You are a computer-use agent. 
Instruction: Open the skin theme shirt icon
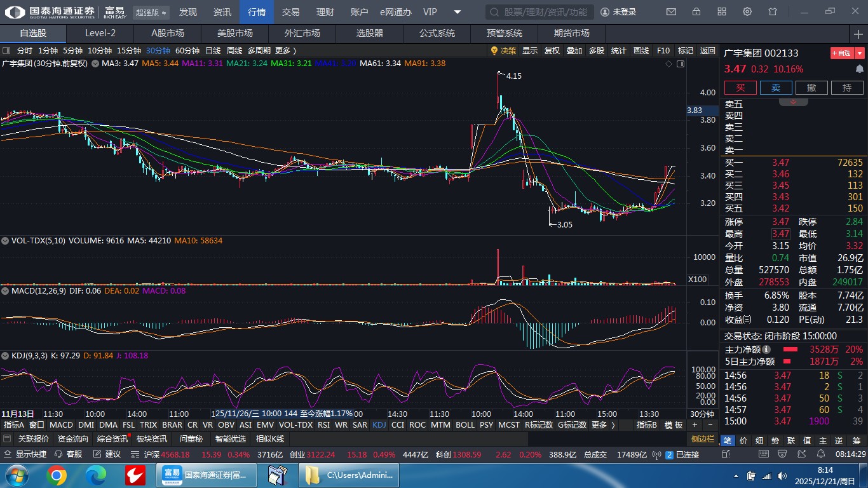(773, 12)
